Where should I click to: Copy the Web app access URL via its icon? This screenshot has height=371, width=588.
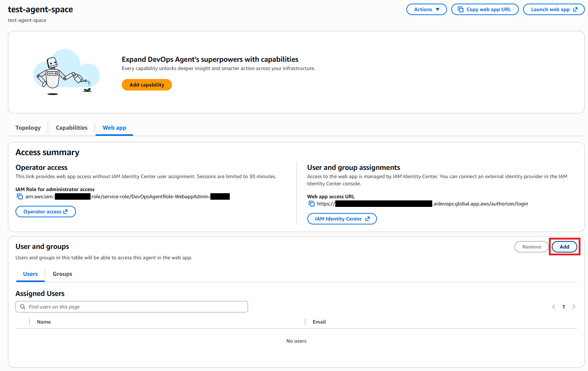pyautogui.click(x=311, y=204)
